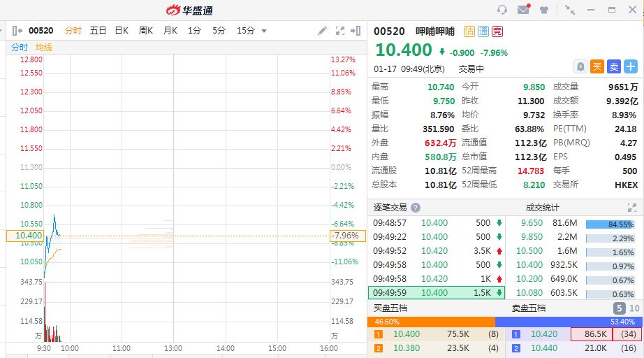
Task: Expand the chart to fullscreen
Action: 340,31
